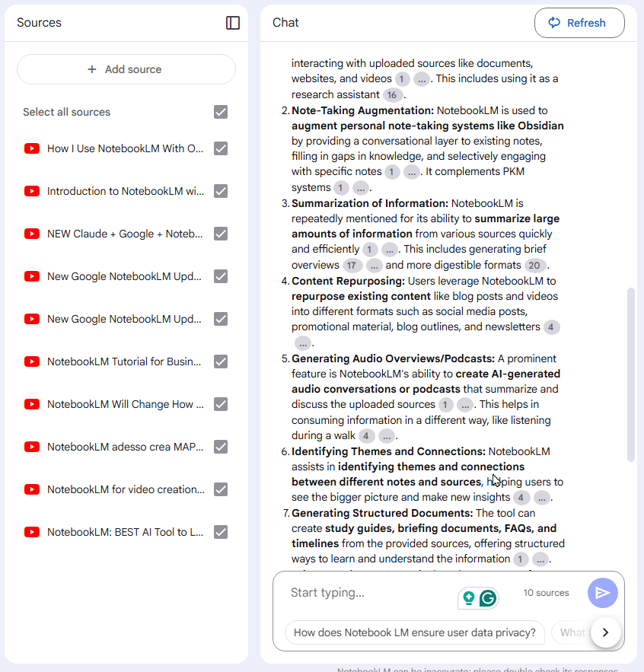Expand the '...' chip after 'during a walk'

tap(387, 436)
